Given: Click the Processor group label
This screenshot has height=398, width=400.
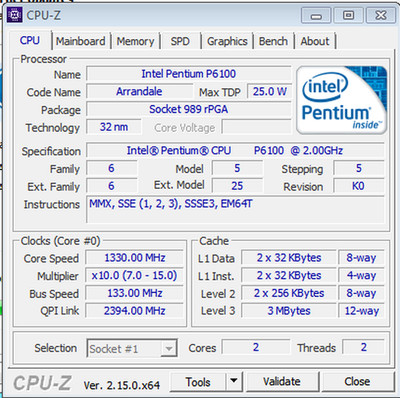Looking at the screenshot, I should click(x=43, y=59).
